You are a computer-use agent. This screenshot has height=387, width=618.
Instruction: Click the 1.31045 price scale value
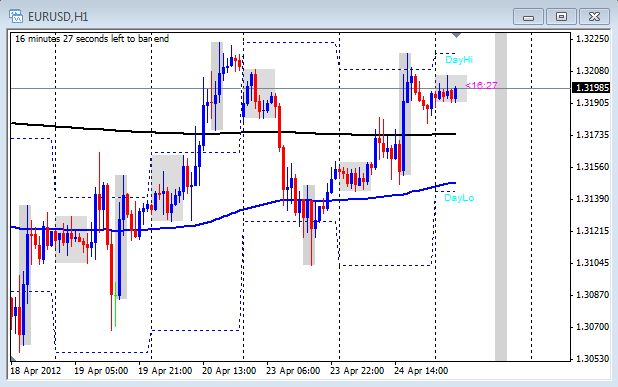592,262
